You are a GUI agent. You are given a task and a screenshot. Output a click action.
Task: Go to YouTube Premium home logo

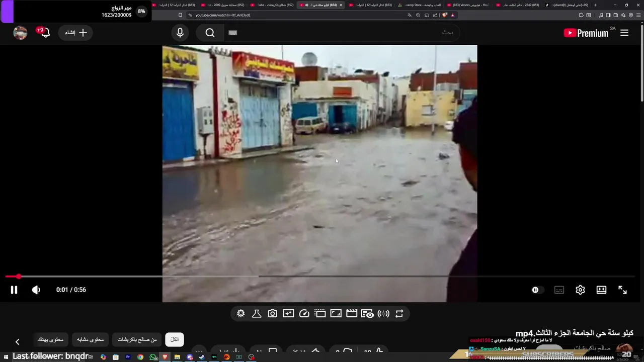click(x=586, y=33)
